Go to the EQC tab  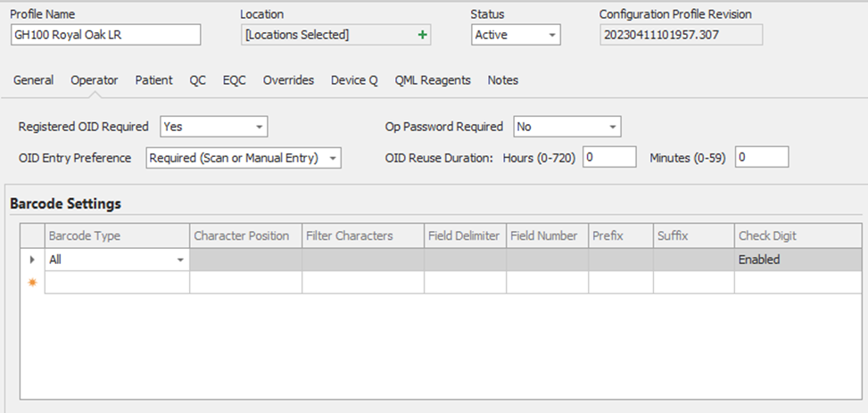[x=235, y=80]
